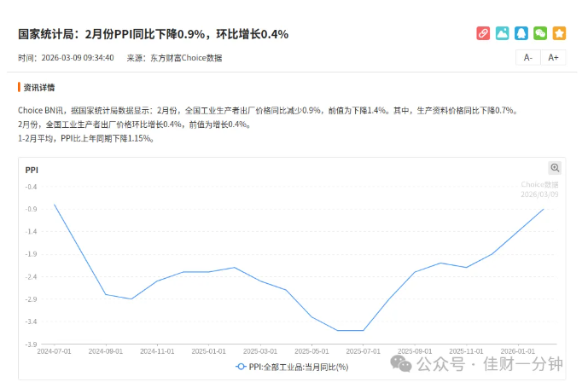Toggle the PPI:全部工业品:当月同比(%) legend series
The image size is (588, 388).
point(292,367)
